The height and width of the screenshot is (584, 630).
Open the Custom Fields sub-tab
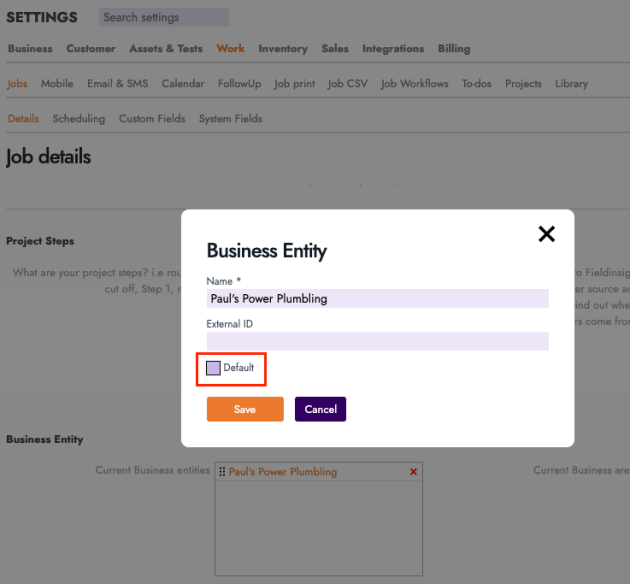point(152,119)
